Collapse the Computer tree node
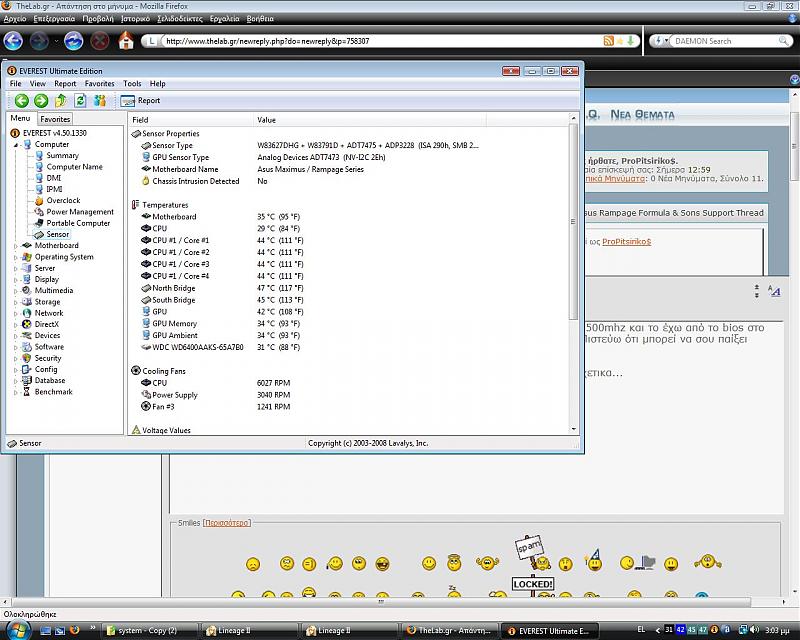Image resolution: width=800 pixels, height=640 pixels. point(15,145)
